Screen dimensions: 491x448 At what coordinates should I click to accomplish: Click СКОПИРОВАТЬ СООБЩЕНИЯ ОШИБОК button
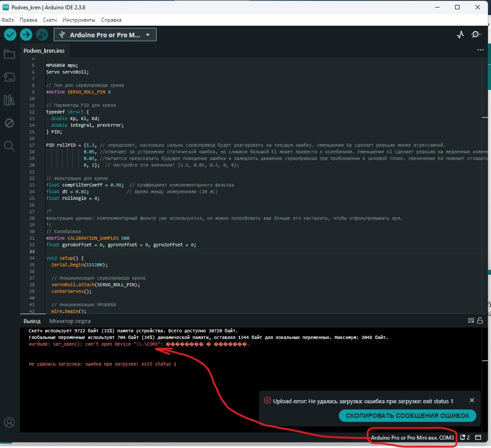(408, 416)
